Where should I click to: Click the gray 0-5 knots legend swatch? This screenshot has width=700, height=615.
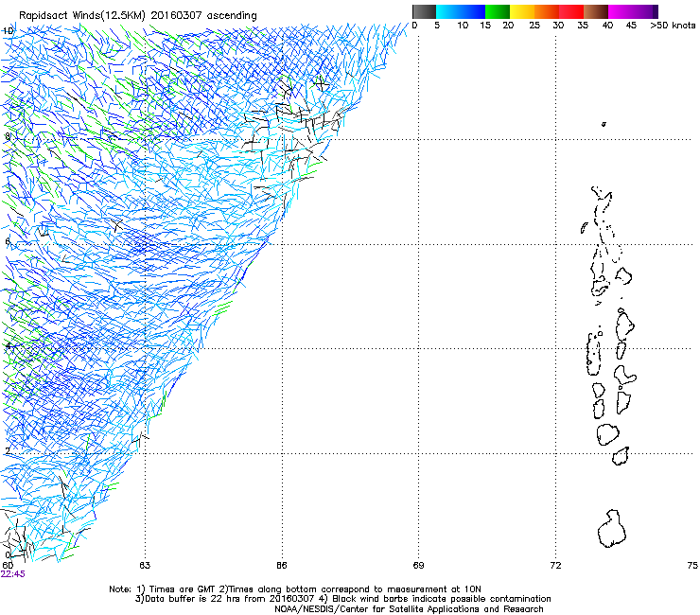(424, 11)
